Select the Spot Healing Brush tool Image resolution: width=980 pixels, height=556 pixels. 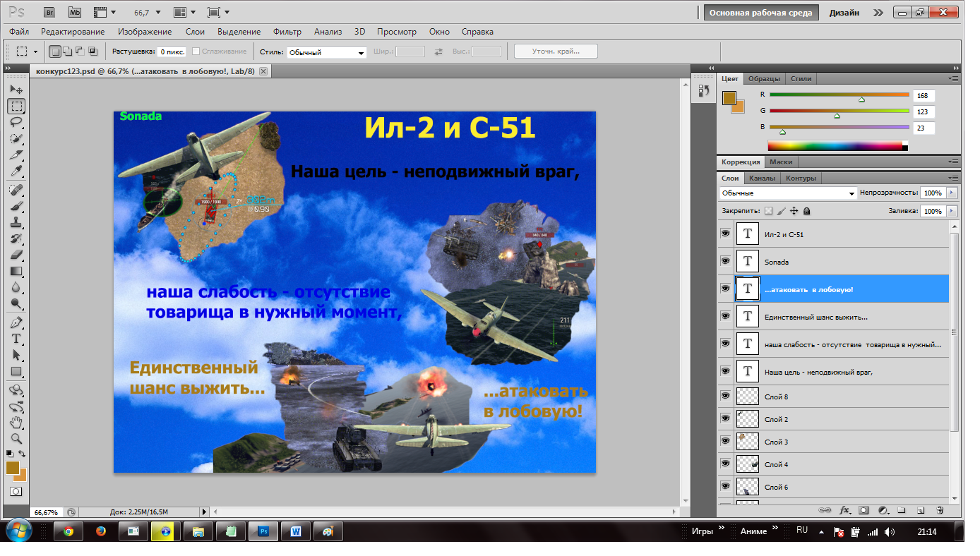(16, 191)
